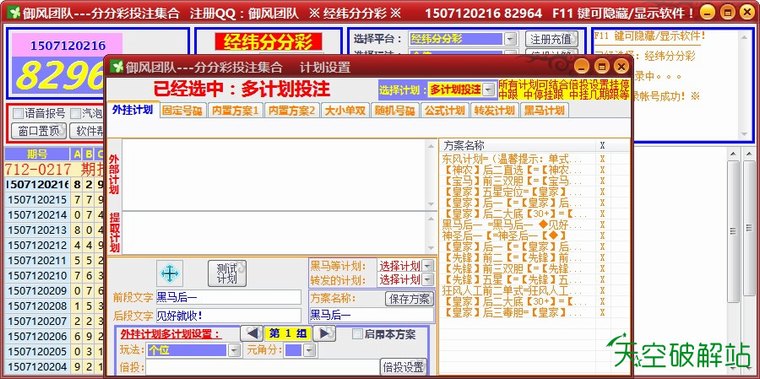Switch to the 固定号码 tab
The height and width of the screenshot is (379, 760).
click(183, 111)
